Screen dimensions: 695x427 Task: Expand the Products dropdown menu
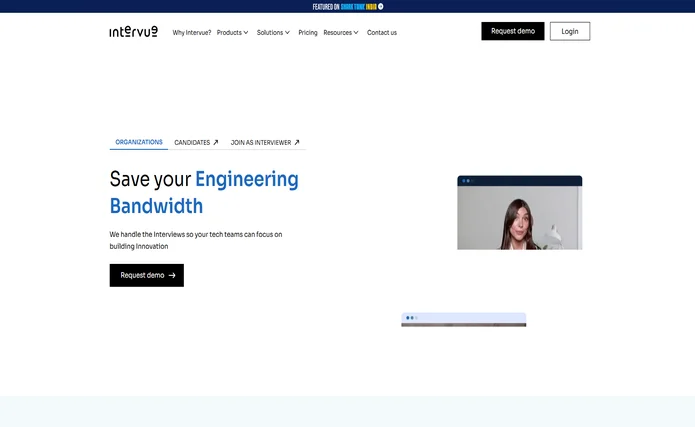232,32
